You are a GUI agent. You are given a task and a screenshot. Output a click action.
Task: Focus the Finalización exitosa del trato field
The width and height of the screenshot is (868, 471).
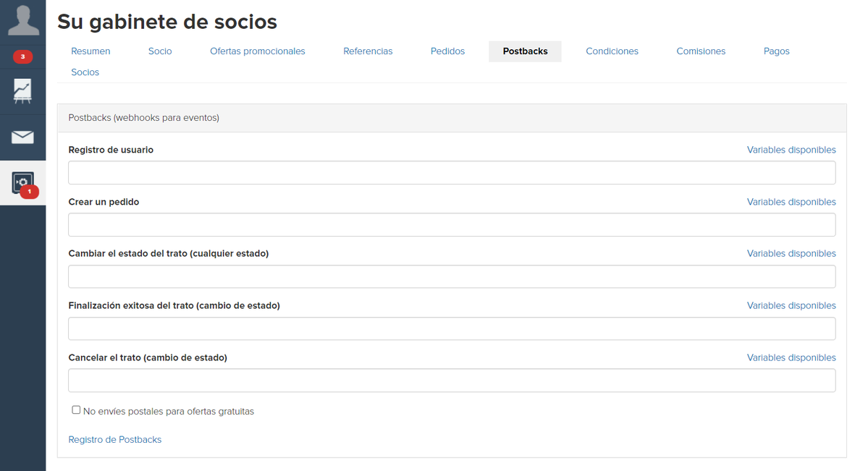(452, 328)
